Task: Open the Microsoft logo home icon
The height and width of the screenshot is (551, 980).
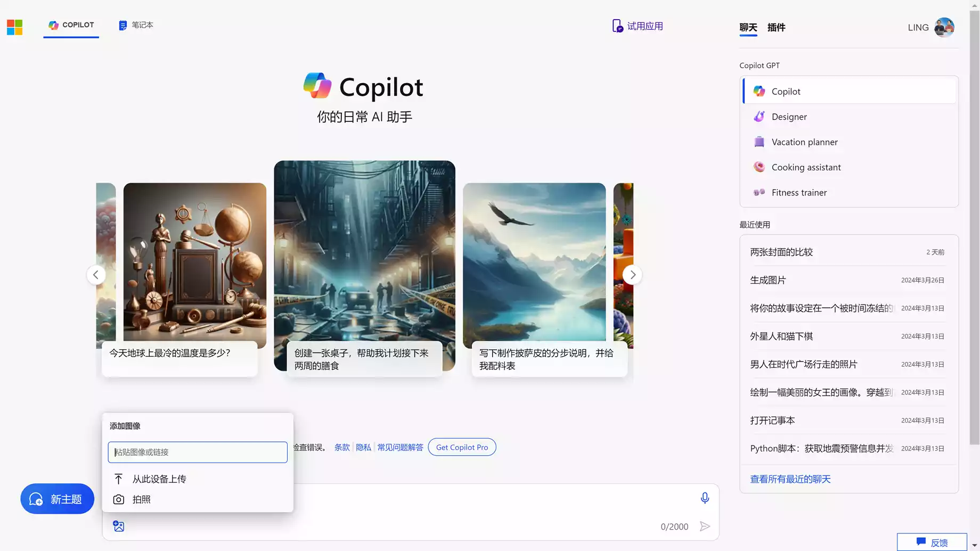Action: [15, 27]
